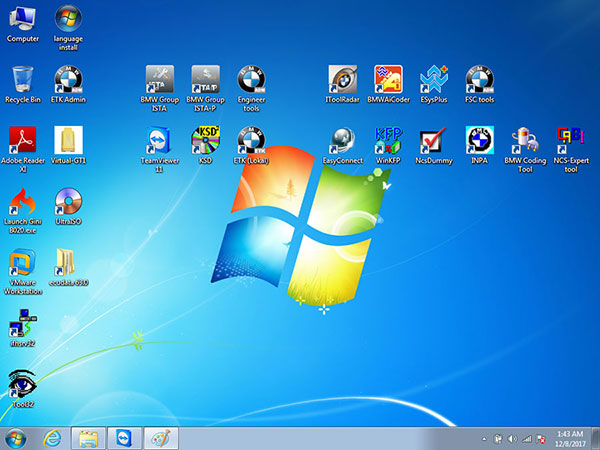Open BMW Group ISTA shortcut
The height and width of the screenshot is (450, 600).
click(x=159, y=80)
